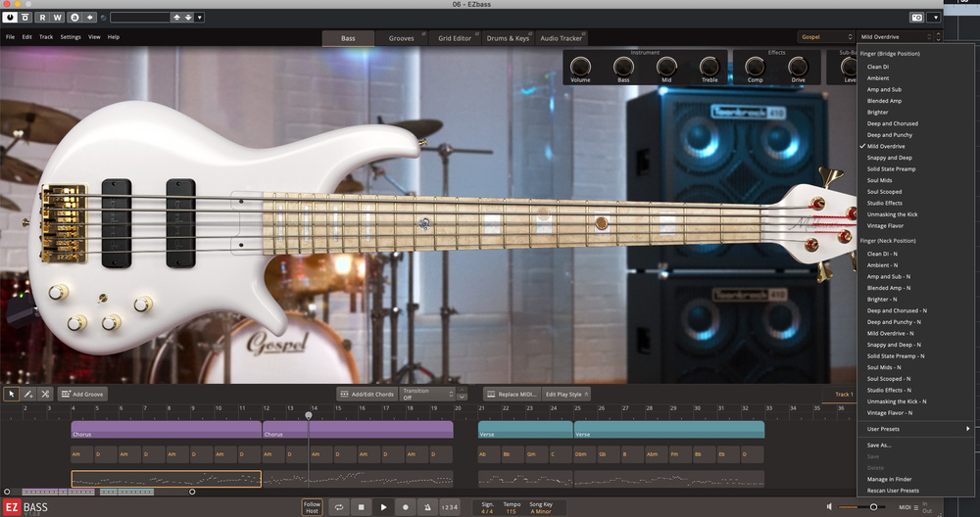Adjust the Drive effect knob
The height and width of the screenshot is (517, 980).
point(798,66)
